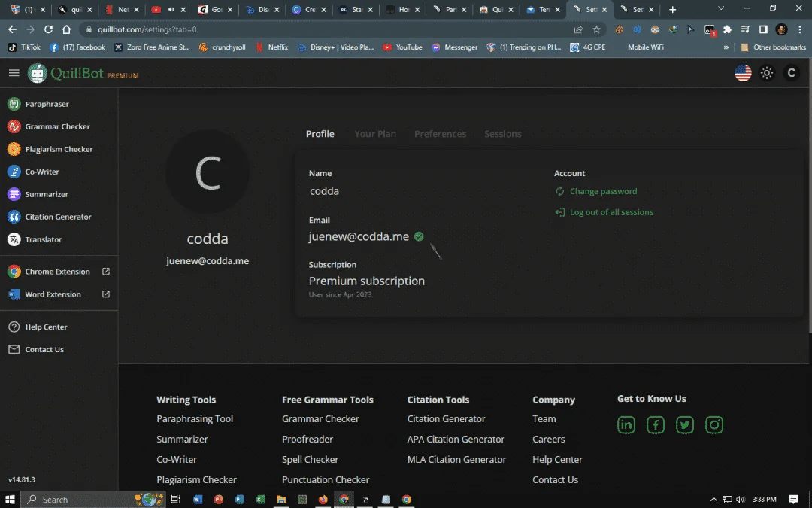Viewport: 812px width, 508px height.
Task: Open the Windows notification center icon
Action: pos(793,500)
